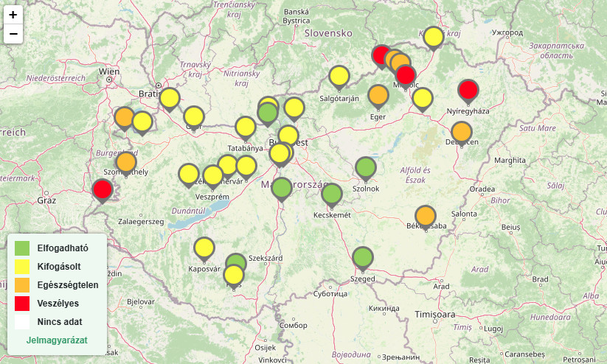The image size is (607, 364).
Task: Click the green Elfogadható legend swatch
Action: tap(23, 248)
